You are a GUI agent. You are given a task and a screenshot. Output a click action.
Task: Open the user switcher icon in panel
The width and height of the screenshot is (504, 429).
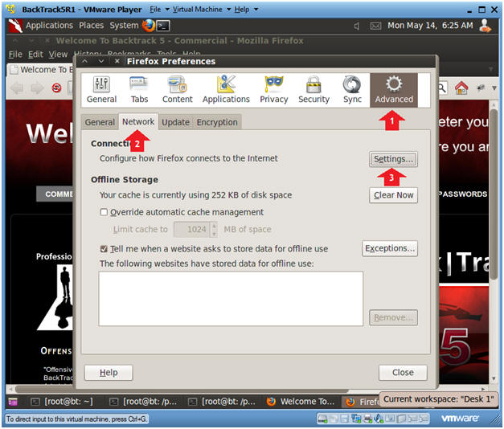(x=485, y=26)
